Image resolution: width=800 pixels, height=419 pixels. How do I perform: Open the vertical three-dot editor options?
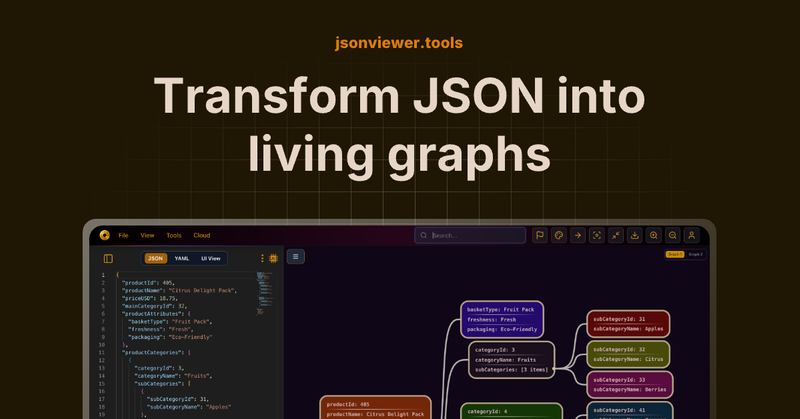[x=262, y=258]
